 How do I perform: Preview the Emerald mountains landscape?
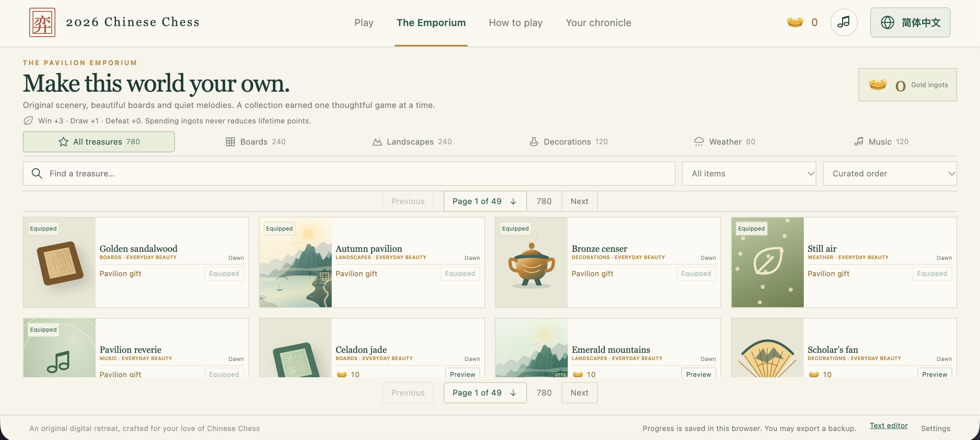[x=698, y=373]
